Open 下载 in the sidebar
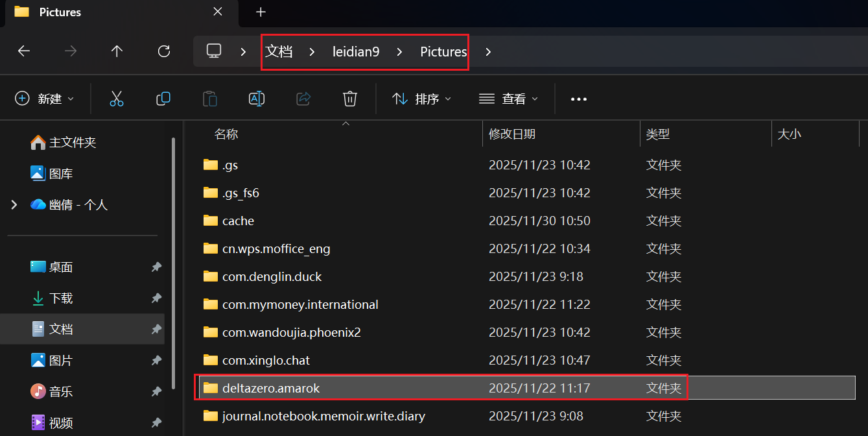868x436 pixels. click(61, 298)
